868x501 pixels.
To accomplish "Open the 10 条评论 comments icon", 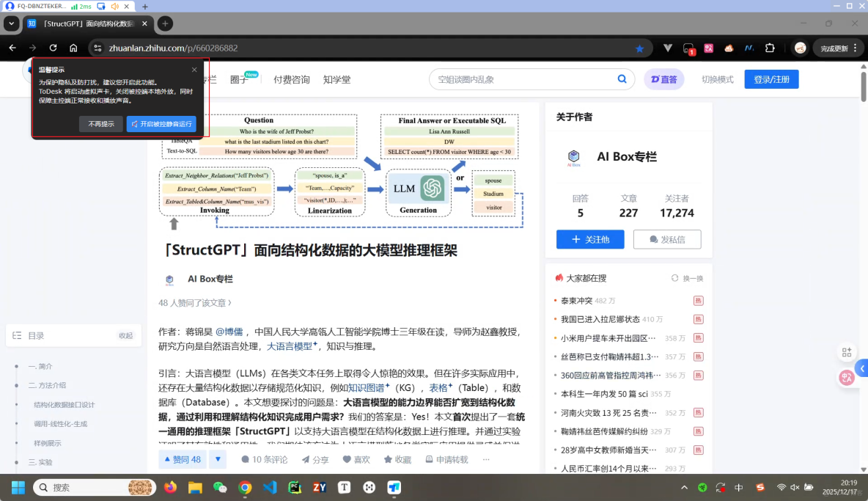I will (x=261, y=459).
